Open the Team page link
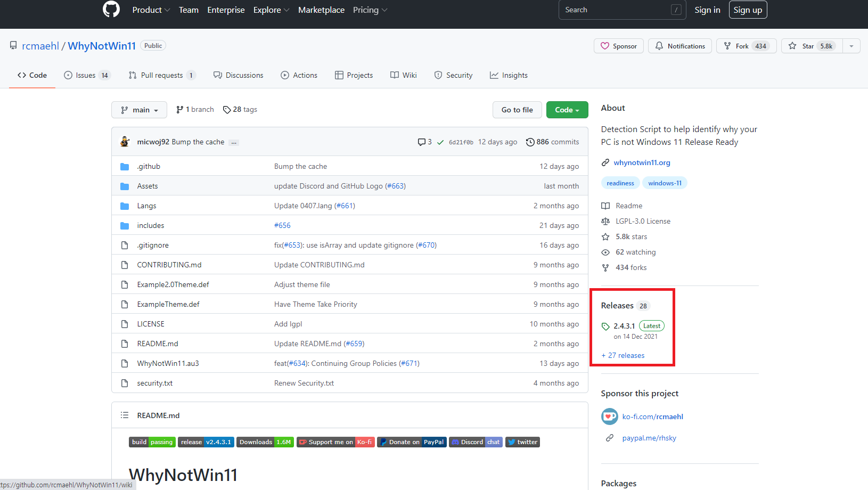The image size is (868, 490). (x=189, y=10)
